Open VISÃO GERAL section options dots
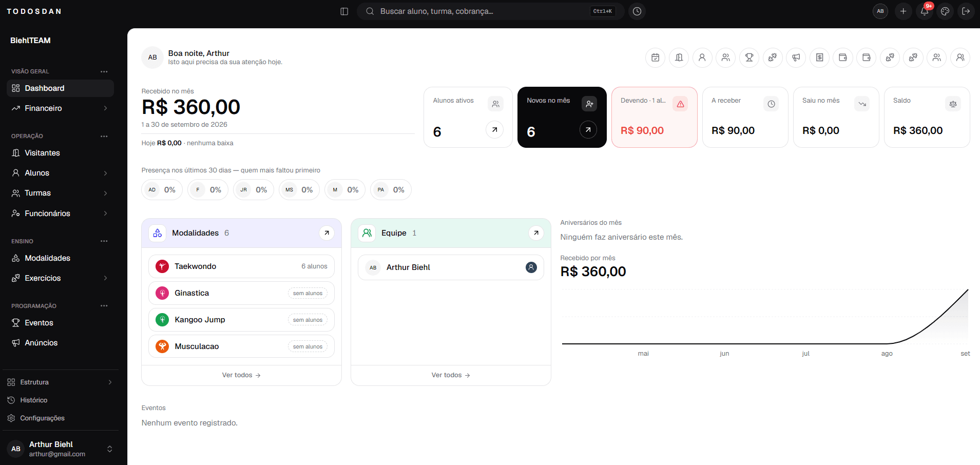Viewport: 980px width, 465px height. coord(104,72)
